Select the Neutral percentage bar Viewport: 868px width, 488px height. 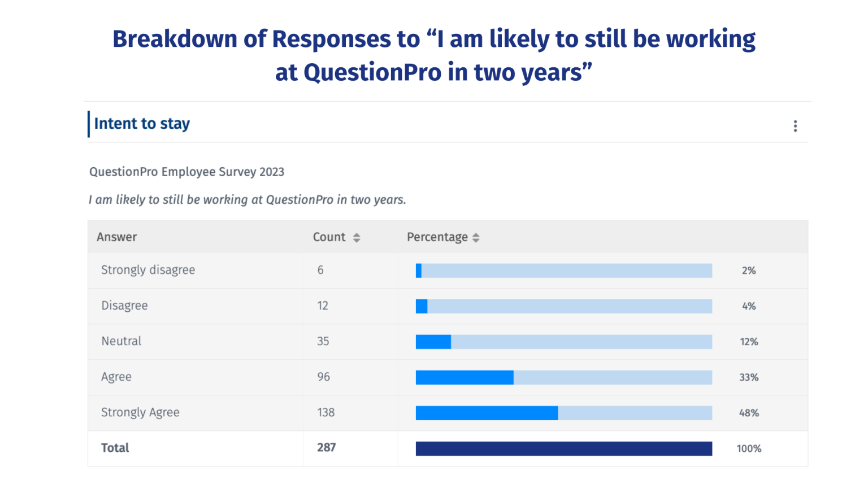(x=564, y=341)
